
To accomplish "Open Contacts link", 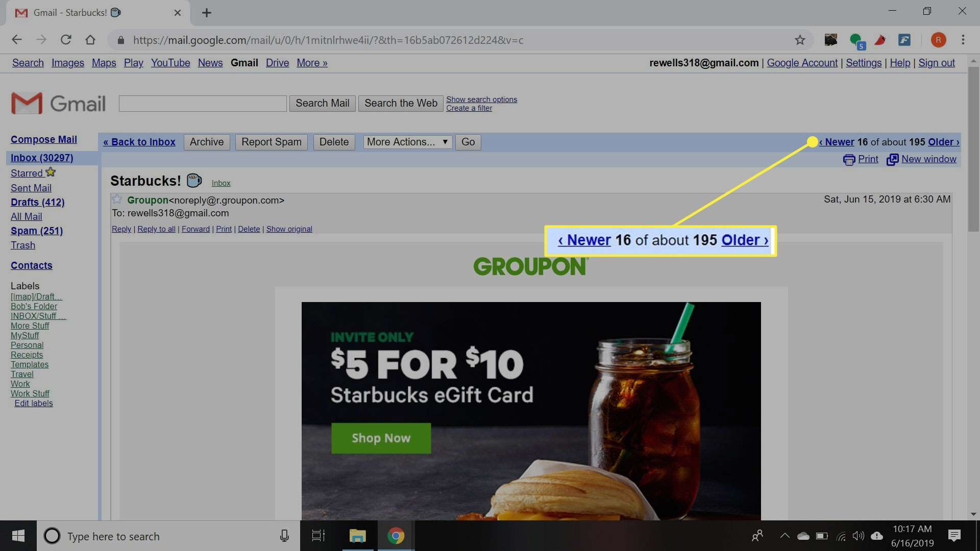I will [32, 265].
